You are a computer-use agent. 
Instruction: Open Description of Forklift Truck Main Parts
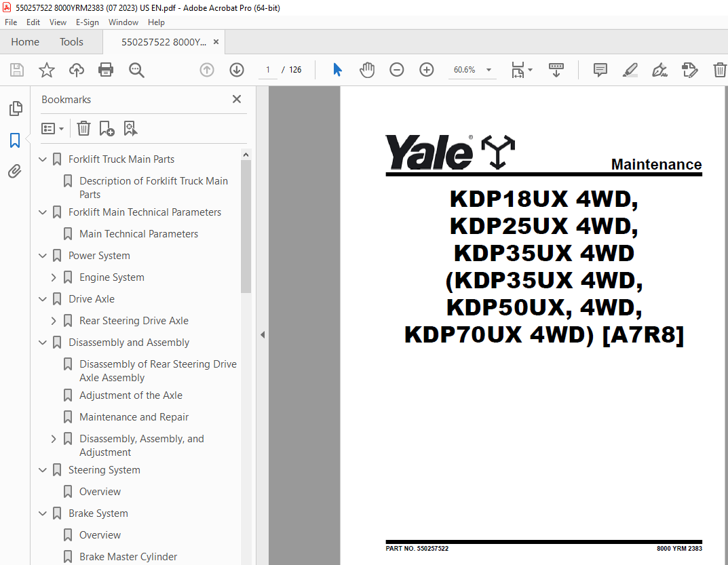tap(154, 188)
